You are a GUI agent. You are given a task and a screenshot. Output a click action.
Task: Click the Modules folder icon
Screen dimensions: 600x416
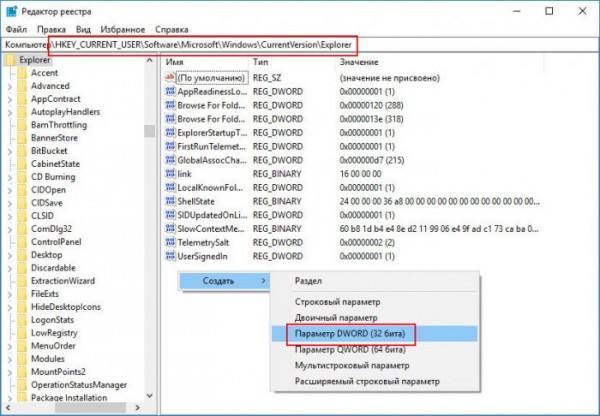[22, 359]
